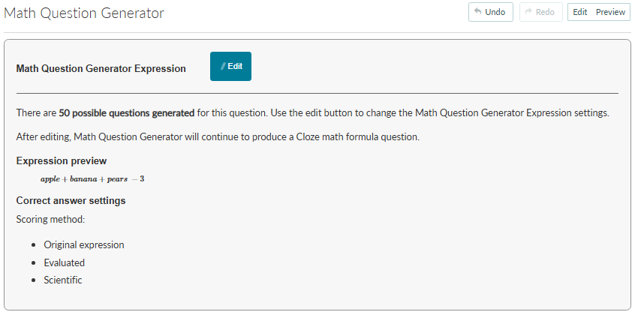Screen dimensions: 644x318
Task: Click 'apple' in the expression preview
Action: pyautogui.click(x=50, y=180)
